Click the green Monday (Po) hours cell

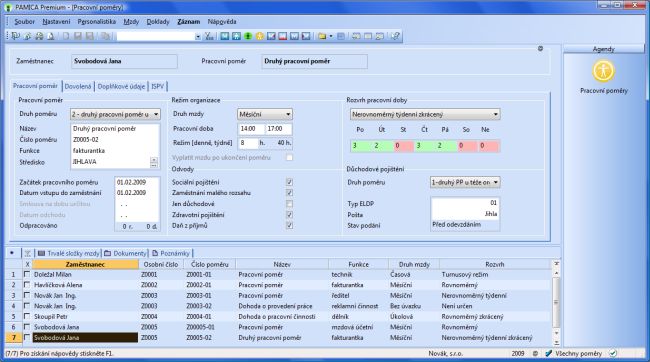[x=361, y=146]
